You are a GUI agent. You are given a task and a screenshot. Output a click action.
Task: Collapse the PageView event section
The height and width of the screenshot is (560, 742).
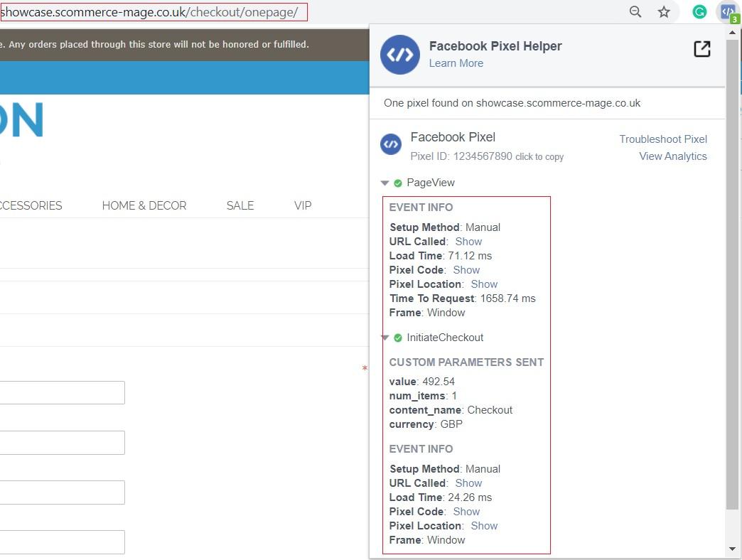(385, 183)
